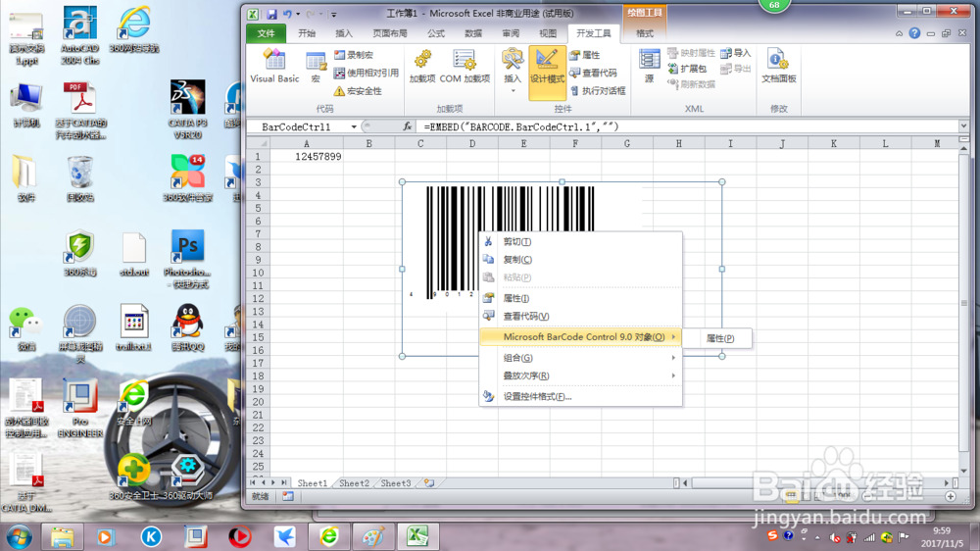Open Excel Help question mark icon

914,33
